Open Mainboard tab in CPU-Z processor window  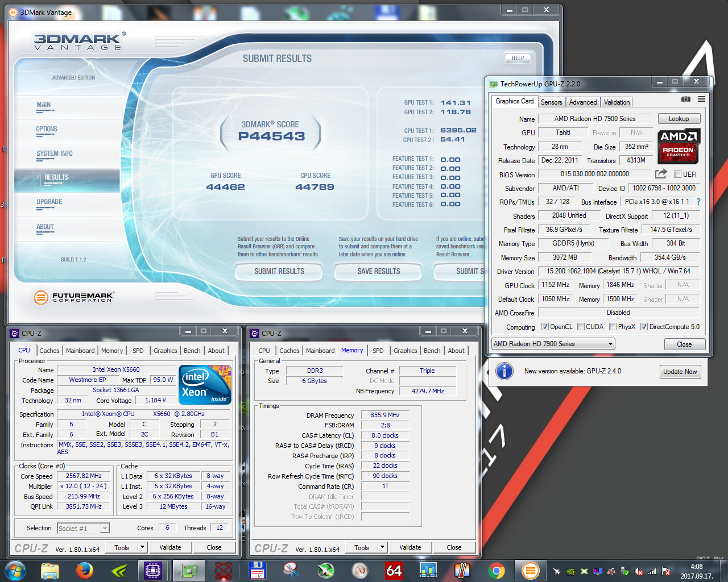coord(80,351)
